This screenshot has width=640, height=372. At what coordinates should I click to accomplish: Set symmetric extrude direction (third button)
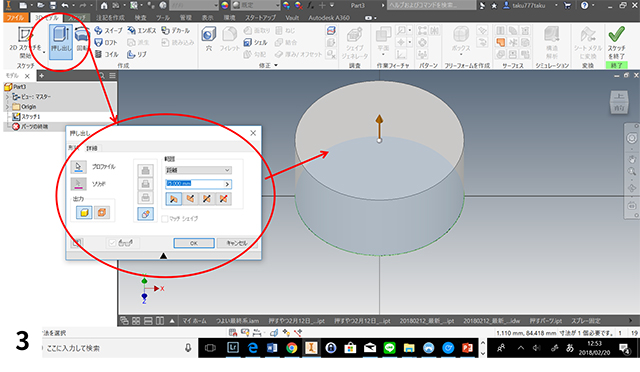click(x=207, y=199)
